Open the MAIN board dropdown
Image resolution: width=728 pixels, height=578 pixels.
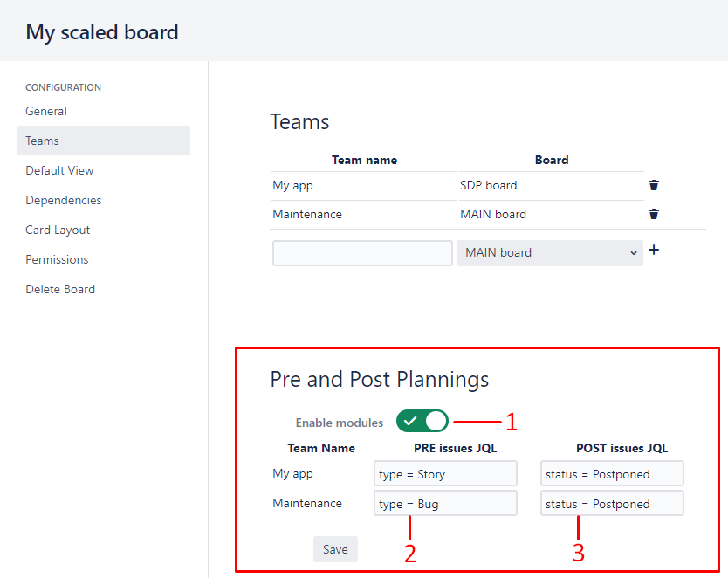550,253
